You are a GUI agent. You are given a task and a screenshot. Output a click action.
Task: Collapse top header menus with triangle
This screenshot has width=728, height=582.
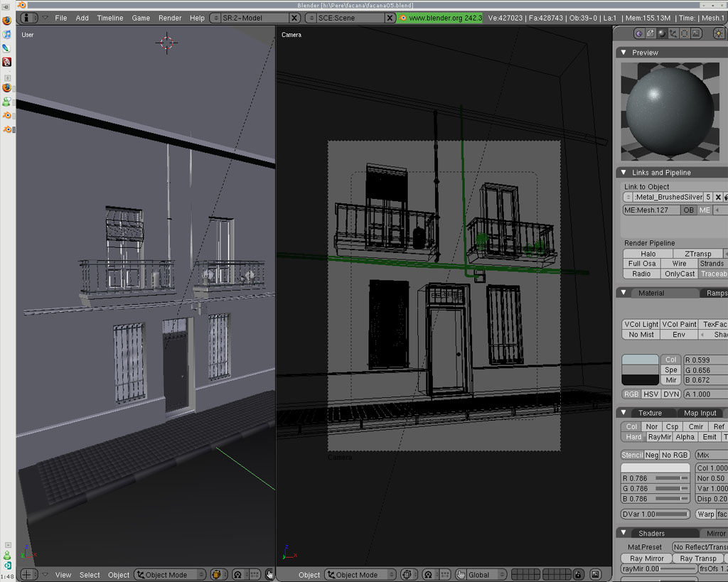[45, 18]
